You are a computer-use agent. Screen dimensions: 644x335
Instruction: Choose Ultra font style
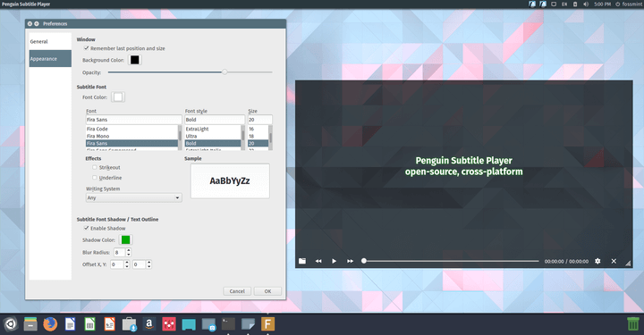(x=212, y=136)
